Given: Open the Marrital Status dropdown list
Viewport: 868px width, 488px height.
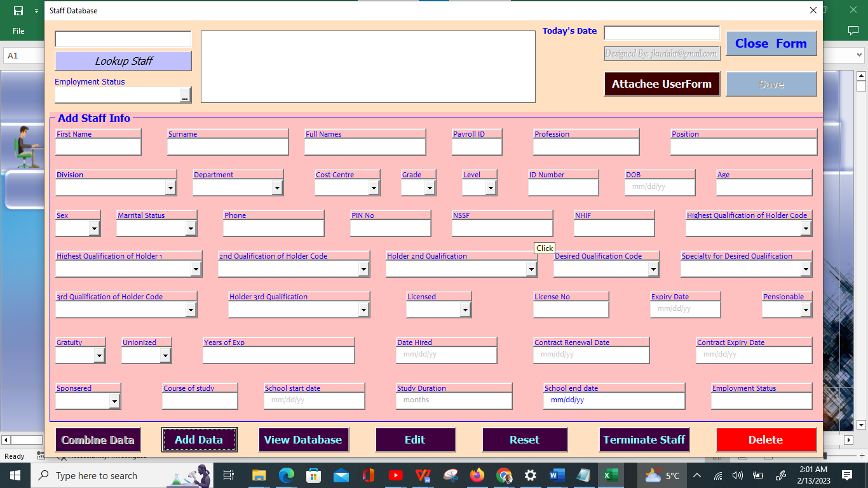Looking at the screenshot, I should 191,229.
